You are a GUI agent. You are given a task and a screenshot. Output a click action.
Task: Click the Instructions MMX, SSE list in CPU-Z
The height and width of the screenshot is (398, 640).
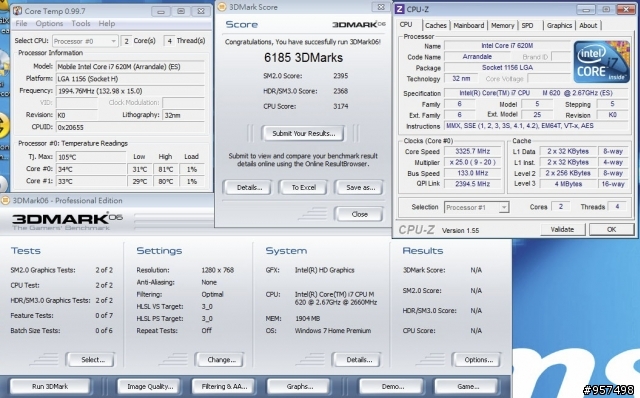coord(536,126)
